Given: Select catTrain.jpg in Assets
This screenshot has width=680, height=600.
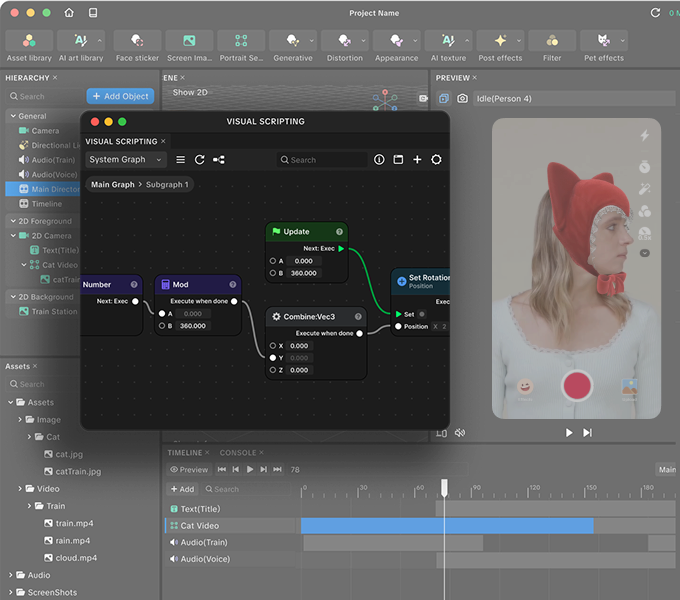Looking at the screenshot, I should coord(78,471).
